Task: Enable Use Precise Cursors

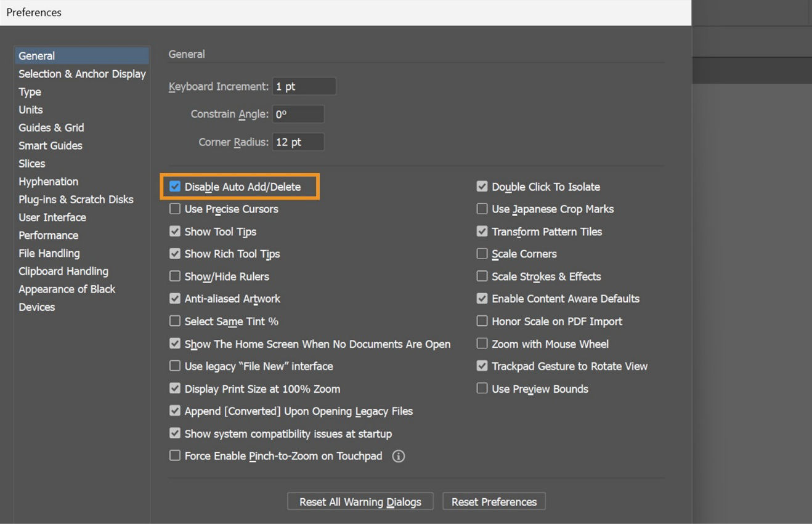Action: pos(175,209)
